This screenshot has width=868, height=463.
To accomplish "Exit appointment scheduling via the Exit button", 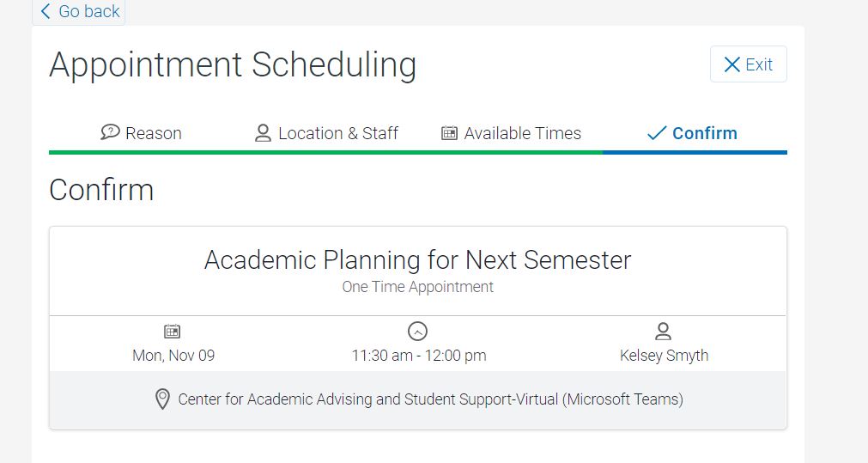I will tap(749, 64).
